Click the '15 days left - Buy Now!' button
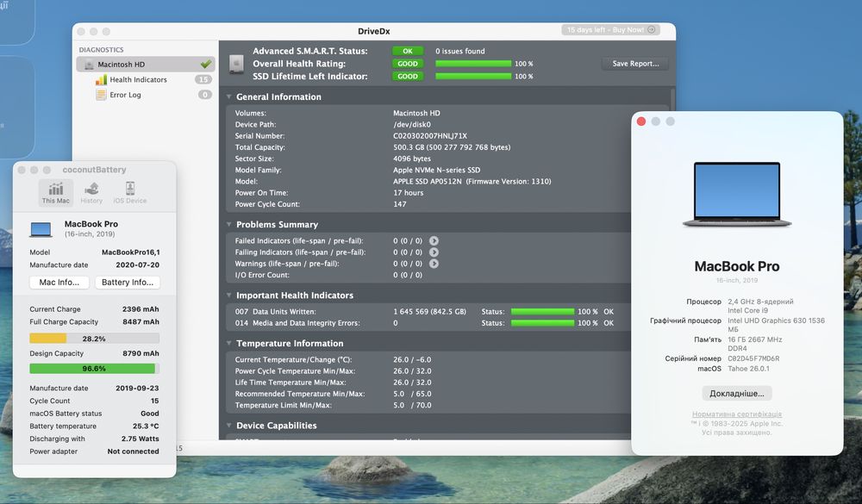862x504 pixels. [x=610, y=29]
